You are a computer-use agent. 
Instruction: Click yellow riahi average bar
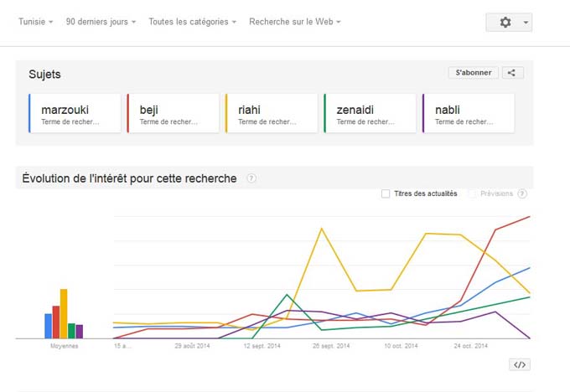pyautogui.click(x=64, y=313)
